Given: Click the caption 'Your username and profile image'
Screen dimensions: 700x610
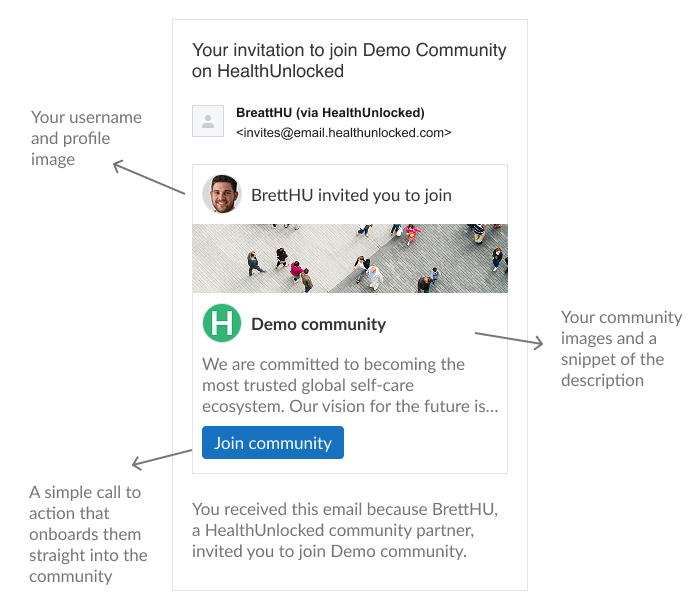Looking at the screenshot, I should point(86,138).
